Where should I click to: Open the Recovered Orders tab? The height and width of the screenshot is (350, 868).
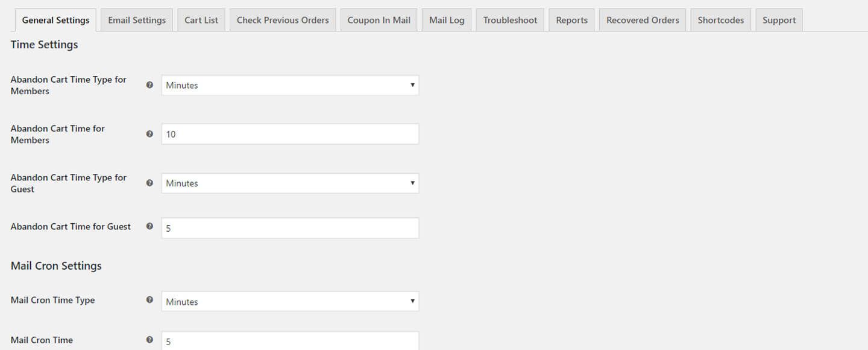[x=643, y=20]
